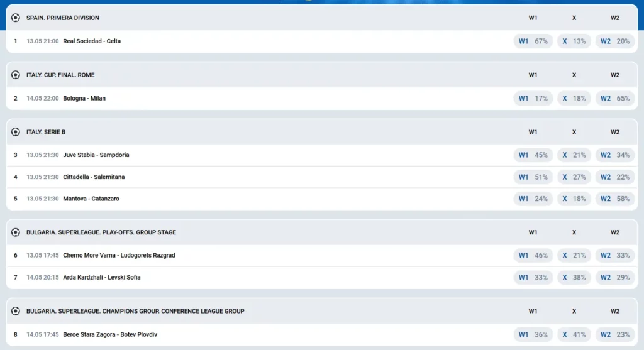This screenshot has width=644, height=350.
Task: Click the 14.05 20:15 kickoff time
Action: (x=43, y=277)
